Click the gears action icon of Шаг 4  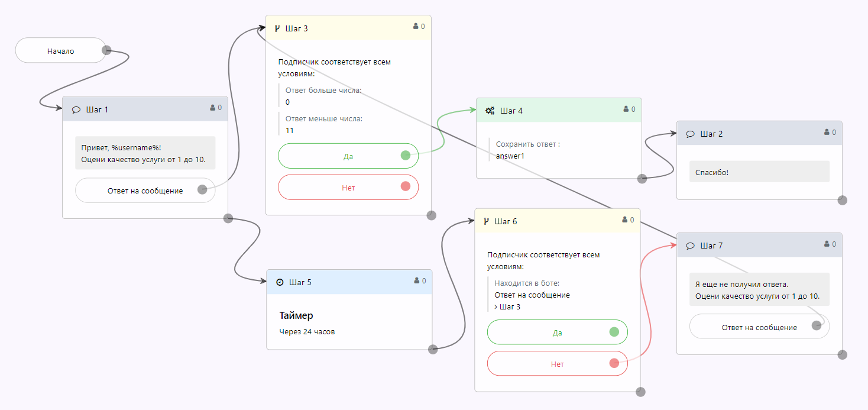click(x=490, y=111)
